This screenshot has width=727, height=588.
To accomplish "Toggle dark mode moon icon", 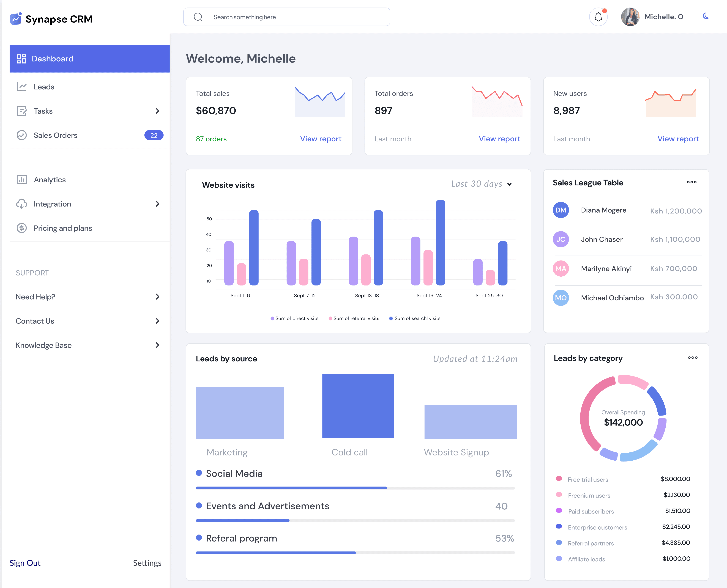I will 706,16.
